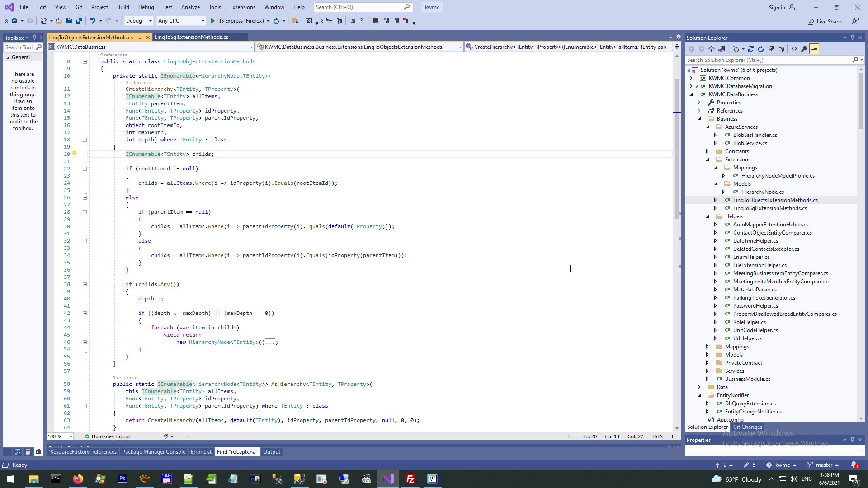Click the lightbulb quick actions icon
This screenshot has height=488, width=868.
point(75,154)
